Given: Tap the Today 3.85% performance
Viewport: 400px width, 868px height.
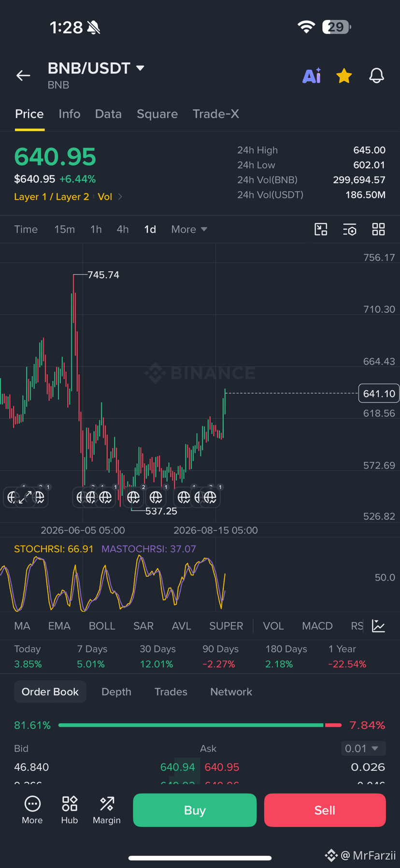Looking at the screenshot, I should [x=28, y=657].
